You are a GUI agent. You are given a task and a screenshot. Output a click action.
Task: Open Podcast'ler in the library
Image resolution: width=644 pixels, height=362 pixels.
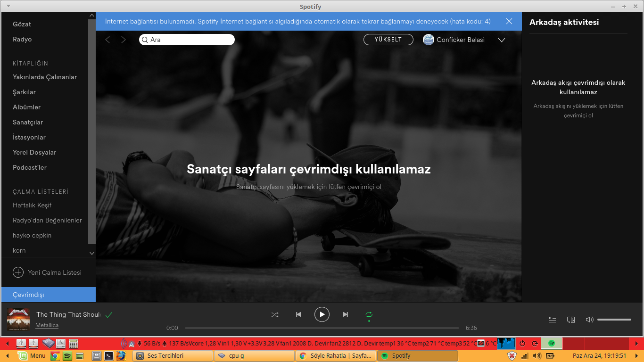[30, 167]
